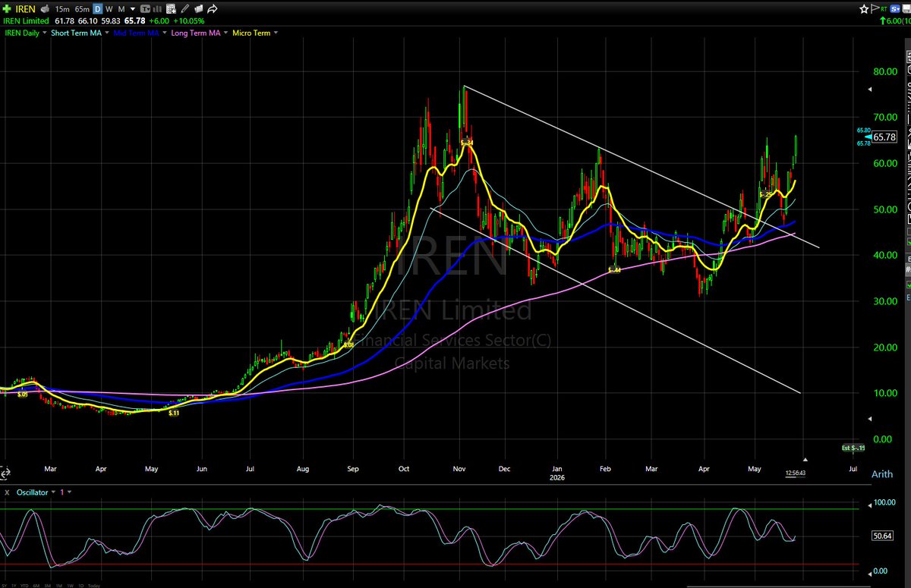Click the star favorite icon at top right
Viewport: 911px width, 588px height.
864,9
